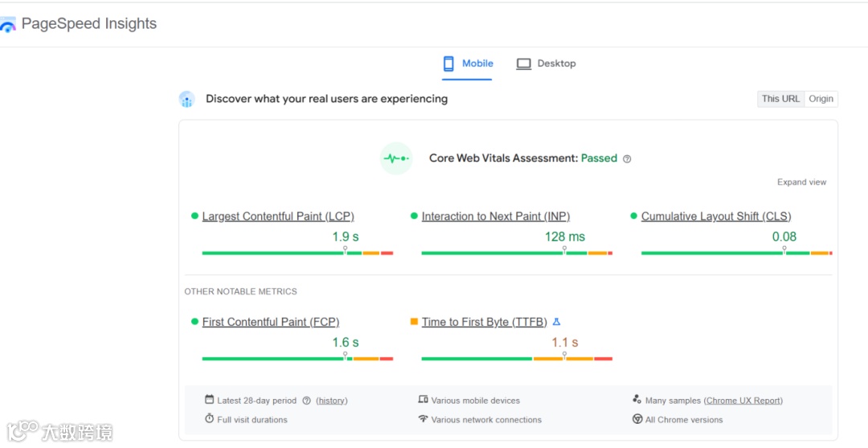Click the help icon beside Latest 28-day period
868x448 pixels.
click(306, 401)
